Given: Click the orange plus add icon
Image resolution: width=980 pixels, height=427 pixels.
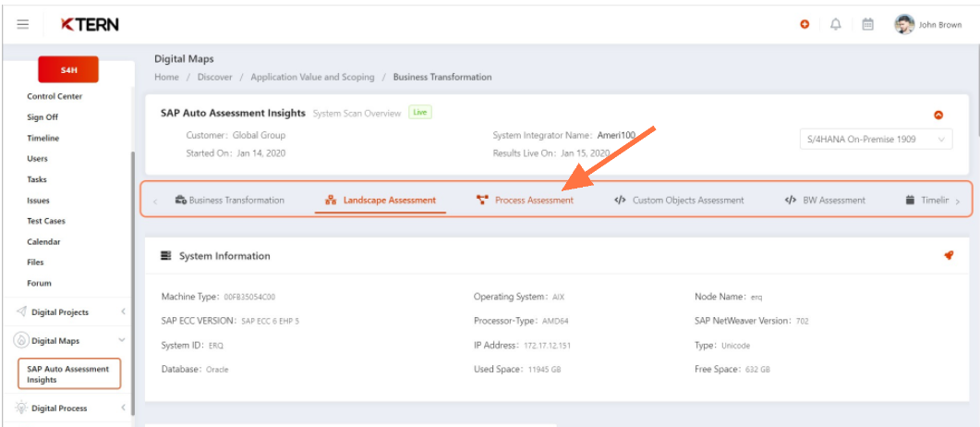Looking at the screenshot, I should pos(805,24).
